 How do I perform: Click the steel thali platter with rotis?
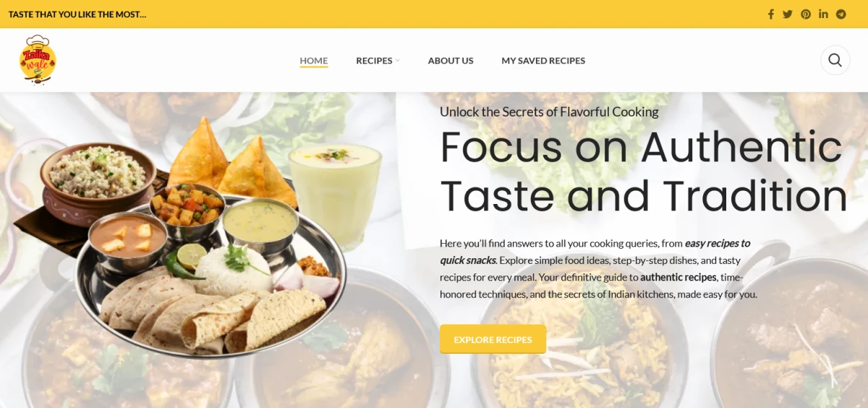pos(210,279)
